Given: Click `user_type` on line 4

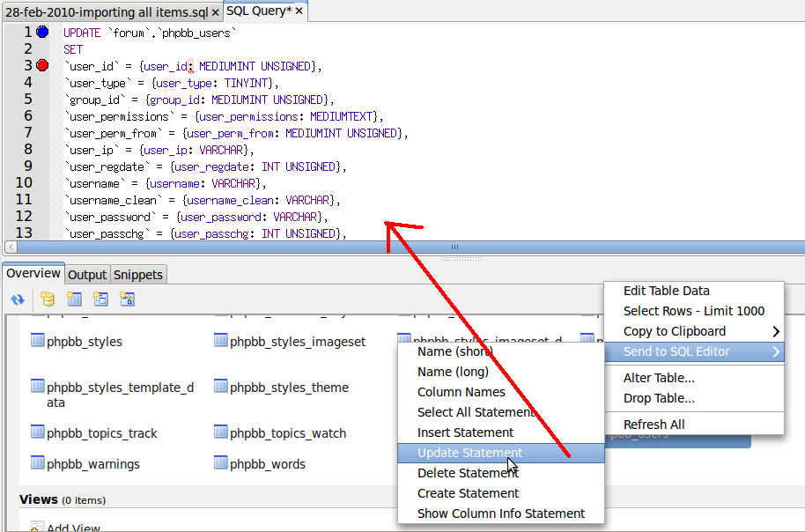Looking at the screenshot, I should coord(98,83).
